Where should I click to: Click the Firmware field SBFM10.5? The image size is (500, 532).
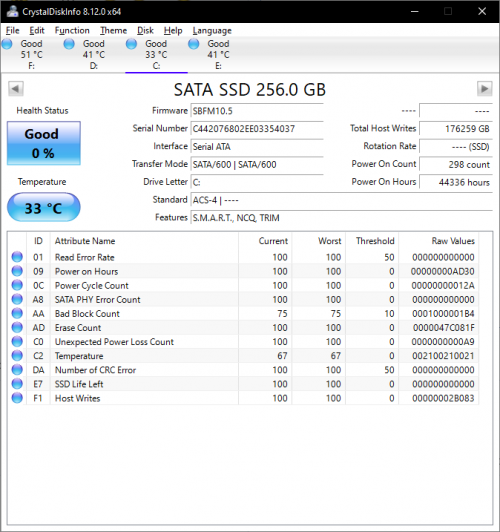point(257,111)
